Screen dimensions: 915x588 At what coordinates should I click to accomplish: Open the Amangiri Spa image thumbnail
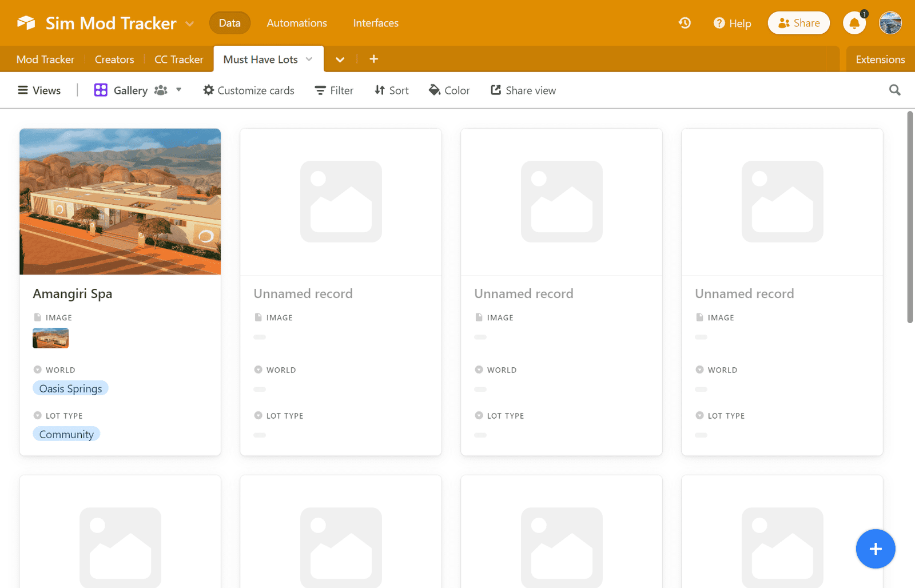(x=51, y=338)
